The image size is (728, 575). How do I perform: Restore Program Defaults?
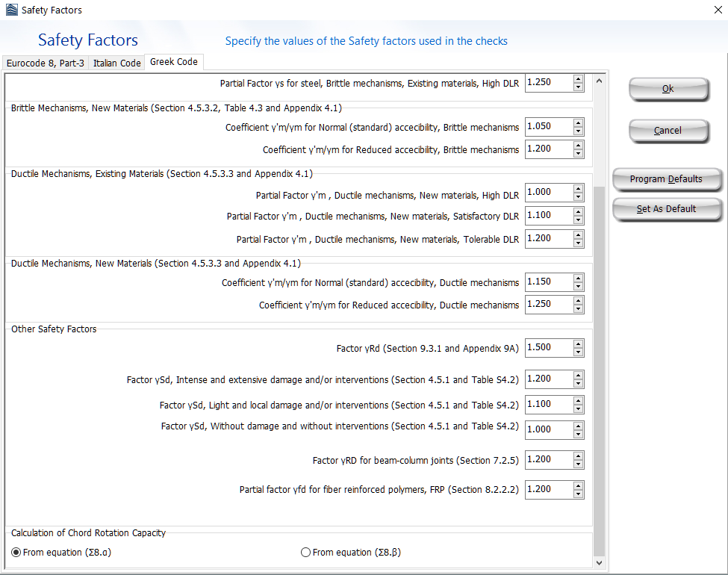666,179
